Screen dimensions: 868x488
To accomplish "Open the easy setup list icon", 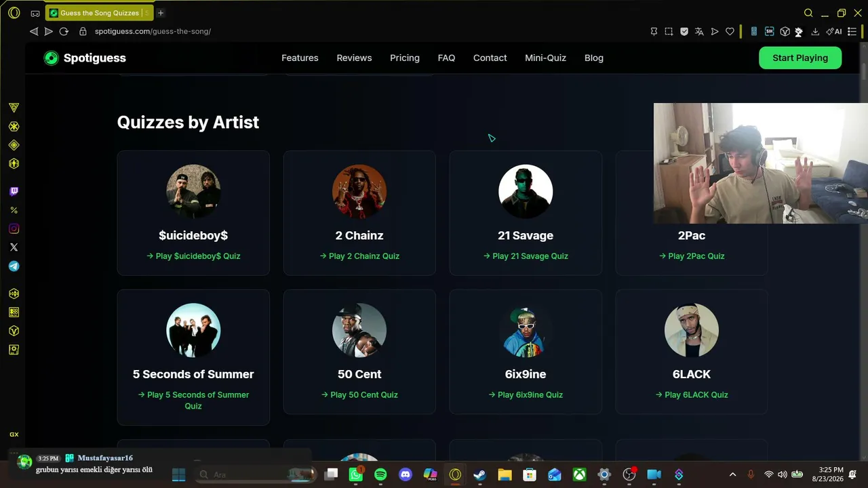I will pos(852,31).
